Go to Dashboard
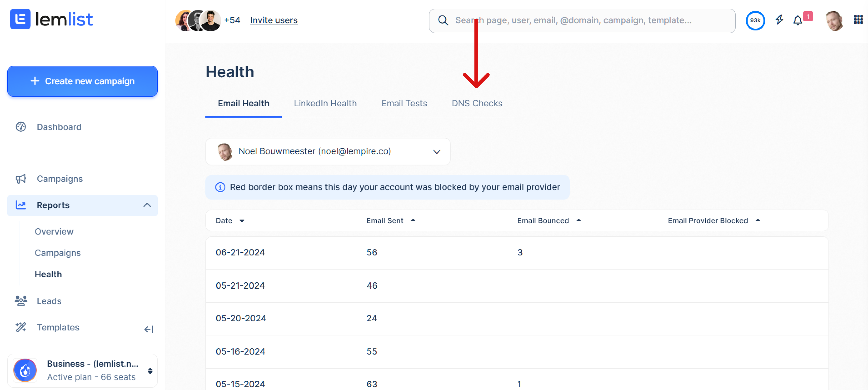Screen dimensions: 868x390 coord(59,127)
